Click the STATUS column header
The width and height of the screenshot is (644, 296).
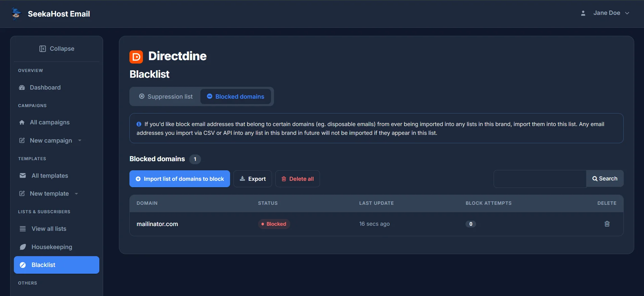pos(268,203)
